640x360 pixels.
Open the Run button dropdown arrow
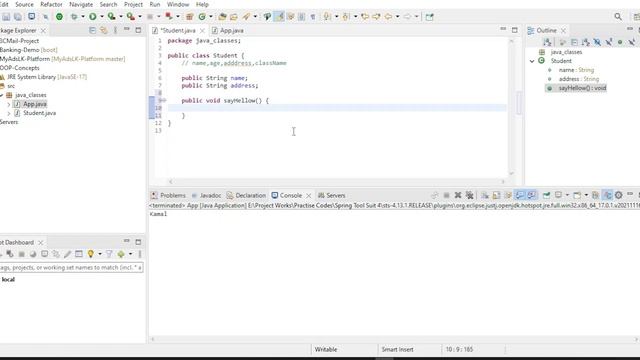102,17
